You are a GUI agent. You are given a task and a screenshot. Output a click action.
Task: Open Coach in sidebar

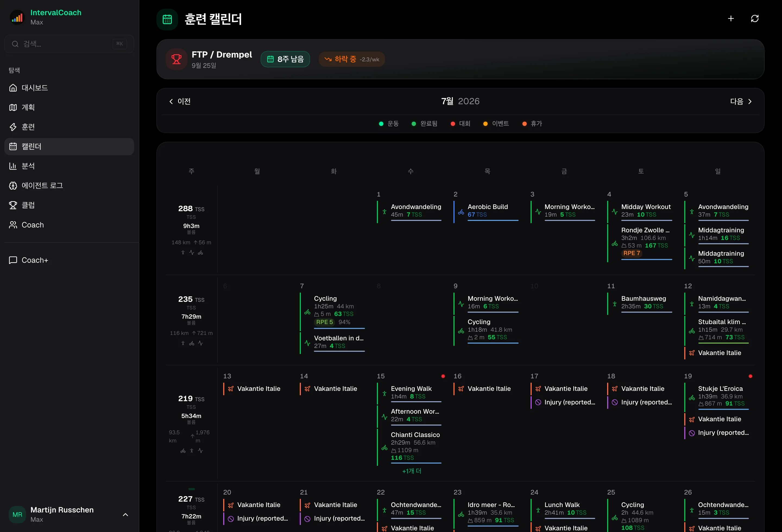pos(69,225)
